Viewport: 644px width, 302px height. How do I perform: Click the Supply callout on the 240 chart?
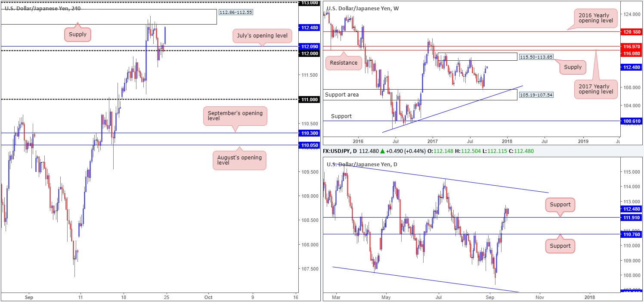[78, 34]
